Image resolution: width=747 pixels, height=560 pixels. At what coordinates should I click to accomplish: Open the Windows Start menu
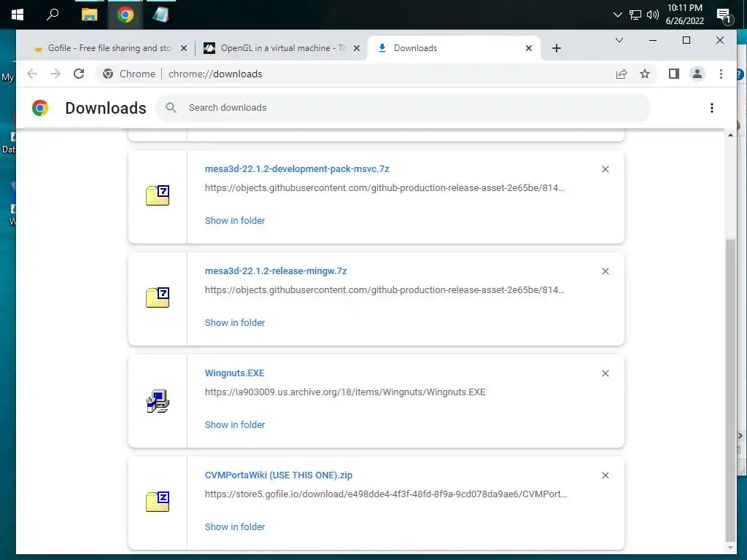(x=18, y=15)
